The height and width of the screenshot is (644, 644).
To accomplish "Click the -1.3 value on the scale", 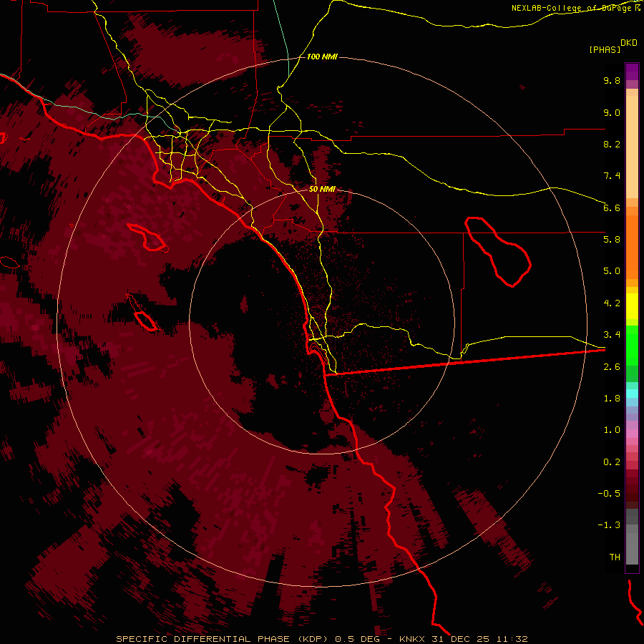I will click(x=609, y=525).
